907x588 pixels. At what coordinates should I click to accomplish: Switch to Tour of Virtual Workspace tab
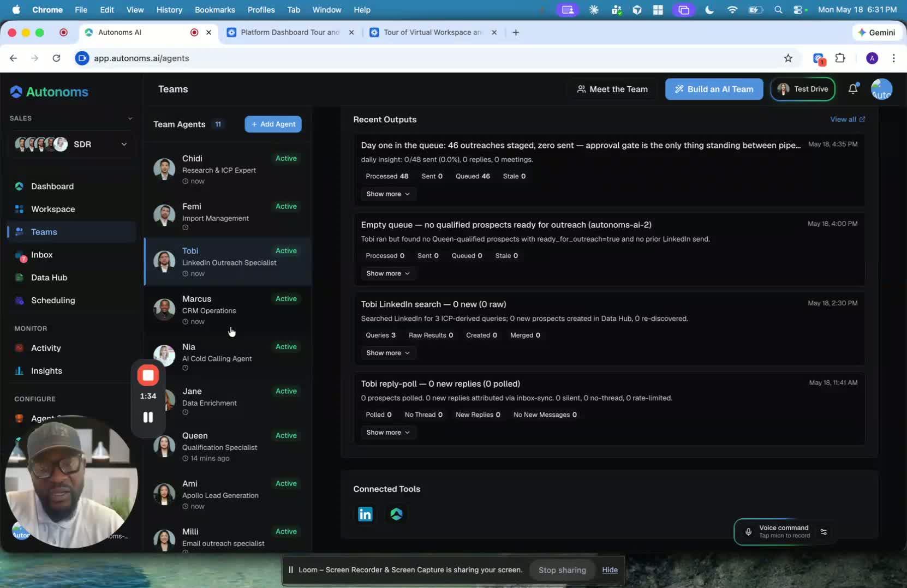point(433,32)
